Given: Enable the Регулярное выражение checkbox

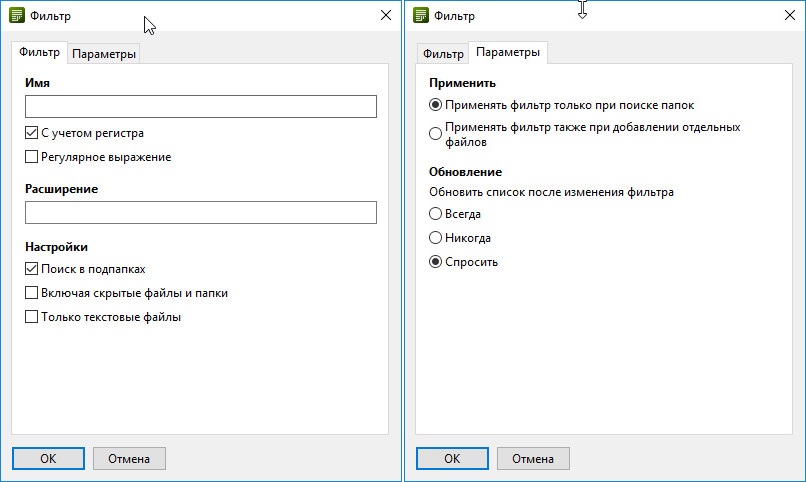Looking at the screenshot, I should (32, 157).
